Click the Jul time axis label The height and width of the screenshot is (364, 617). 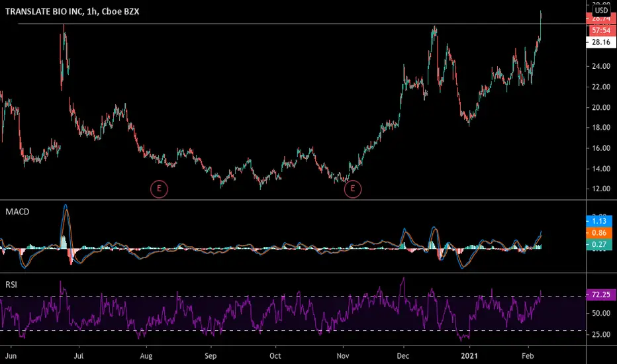click(79, 356)
